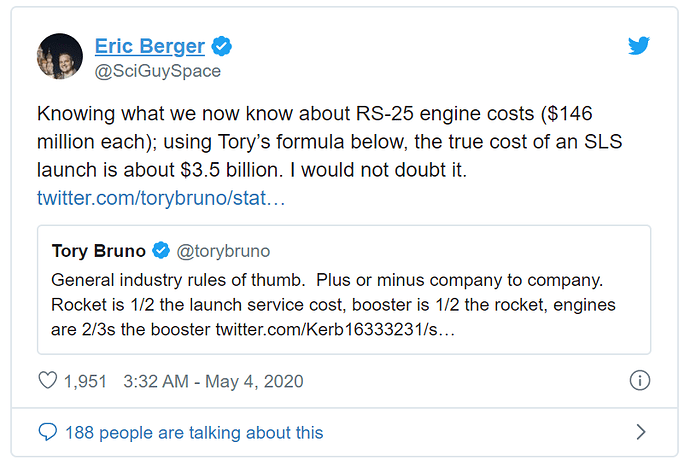Follow the twitter.com/torybruno/stat… link
690x460 pixels.
click(161, 197)
